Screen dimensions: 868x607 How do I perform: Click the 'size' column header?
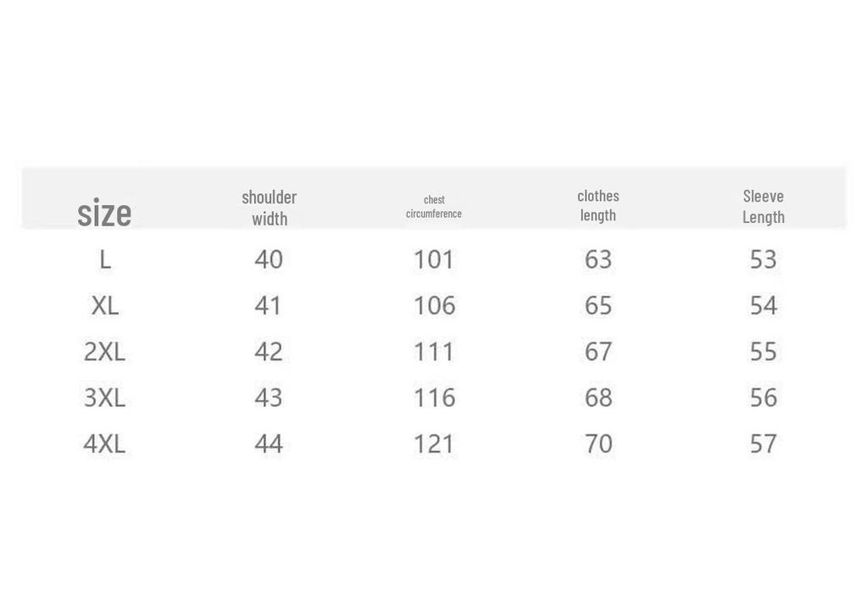[104, 213]
